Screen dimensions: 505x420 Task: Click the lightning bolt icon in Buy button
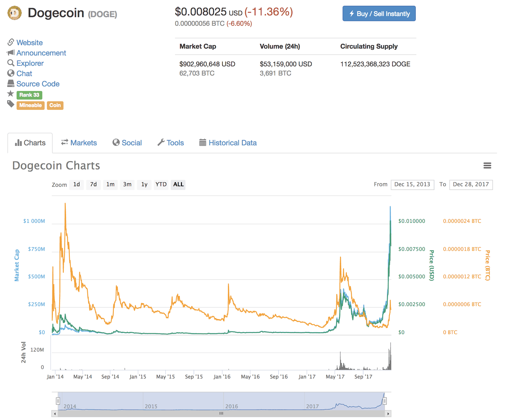(x=352, y=13)
